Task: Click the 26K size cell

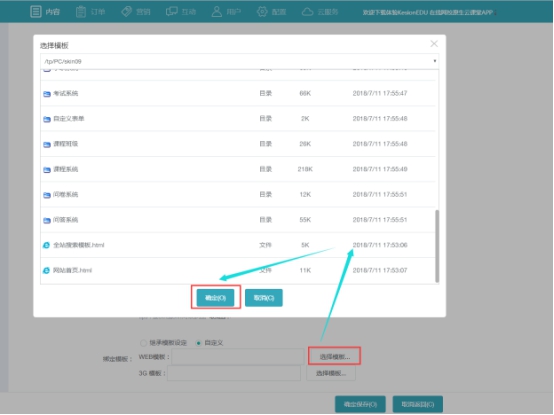Action: coord(305,144)
